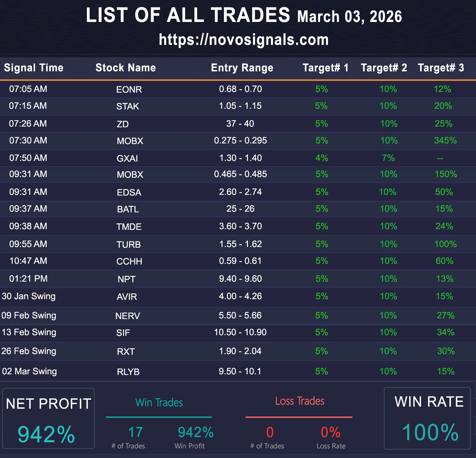Click the NERV stock name

coord(127,316)
